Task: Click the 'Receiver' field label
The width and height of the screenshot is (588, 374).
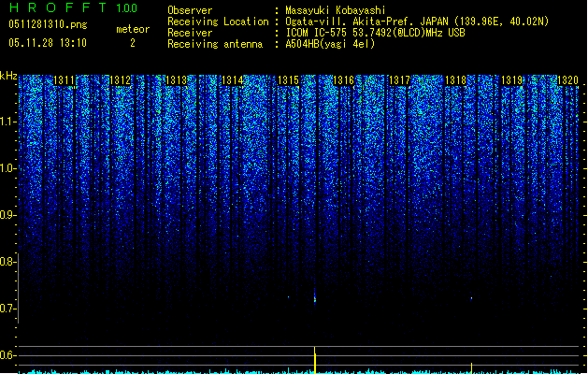Action: (190, 33)
